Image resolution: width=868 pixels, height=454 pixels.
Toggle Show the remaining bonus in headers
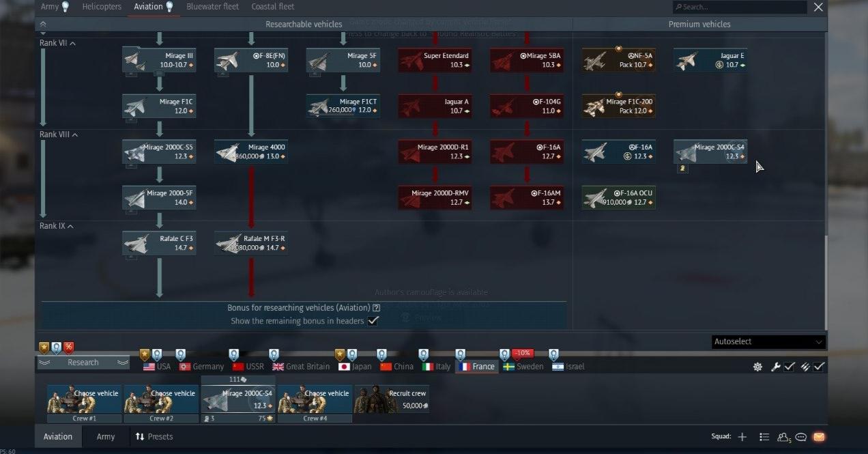(373, 321)
